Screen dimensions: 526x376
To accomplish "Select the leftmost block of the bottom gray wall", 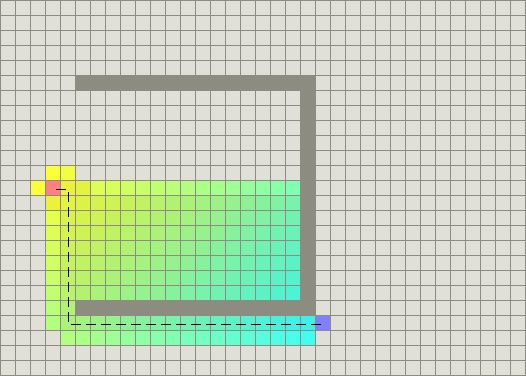I will (x=83, y=308).
